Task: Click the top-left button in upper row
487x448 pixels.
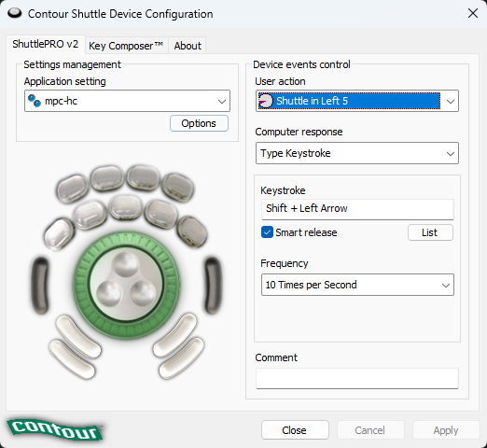Action: click(73, 189)
